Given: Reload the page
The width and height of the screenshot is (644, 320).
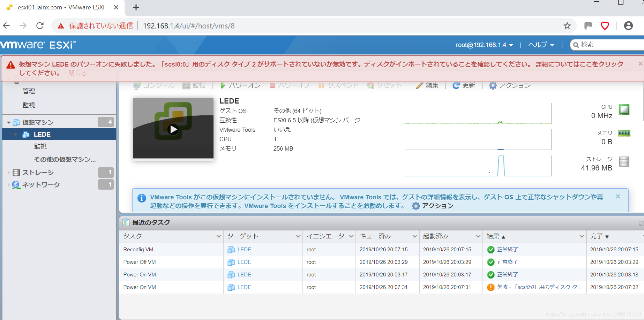Looking at the screenshot, I should point(40,25).
